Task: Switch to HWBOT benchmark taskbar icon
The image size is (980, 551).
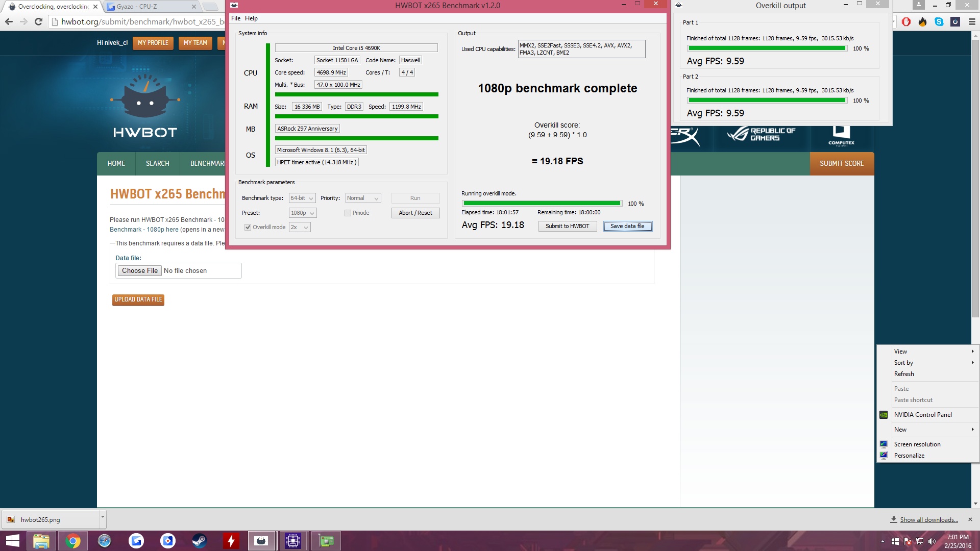Action: point(262,541)
